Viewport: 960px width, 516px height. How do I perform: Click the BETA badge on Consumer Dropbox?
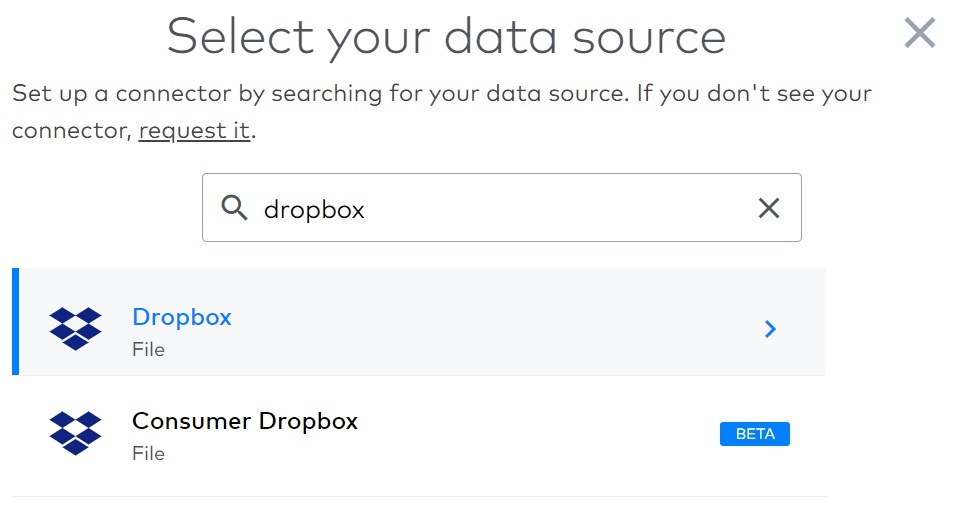pos(754,434)
